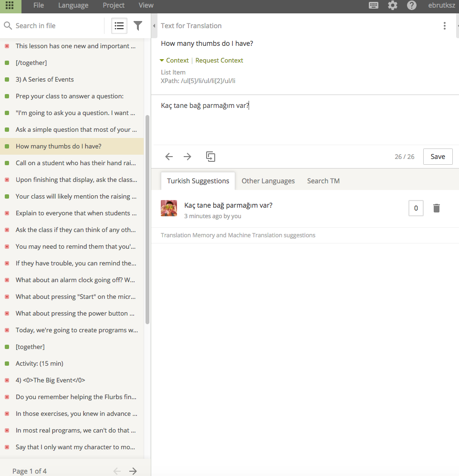459x476 pixels.
Task: Select 'What about an alarm clock going off?' string
Action: point(72,280)
